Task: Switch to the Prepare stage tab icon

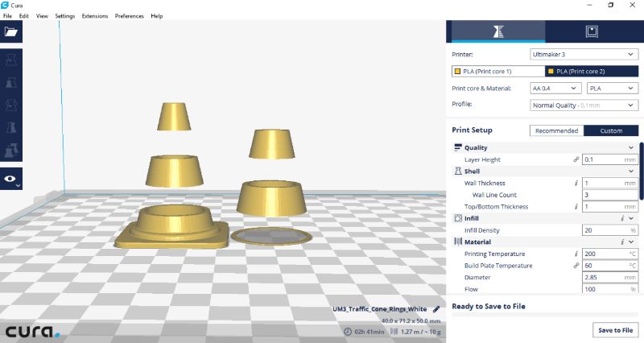Action: coord(498,31)
